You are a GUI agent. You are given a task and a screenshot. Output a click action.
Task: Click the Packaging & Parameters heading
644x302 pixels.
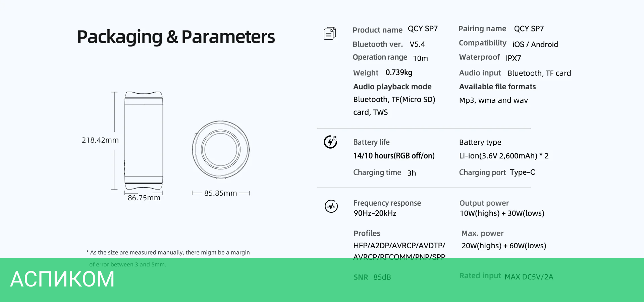coord(176,37)
